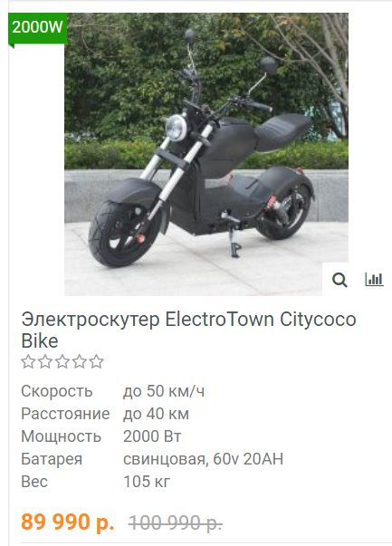Click the crossed-out 100 990 р. price
The height and width of the screenshot is (546, 392).
coord(175,522)
